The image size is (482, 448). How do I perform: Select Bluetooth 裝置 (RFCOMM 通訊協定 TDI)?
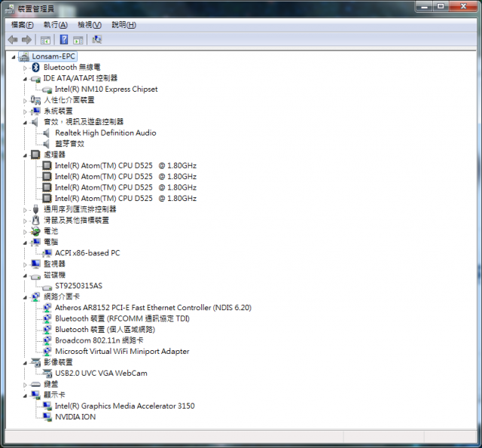122,318
